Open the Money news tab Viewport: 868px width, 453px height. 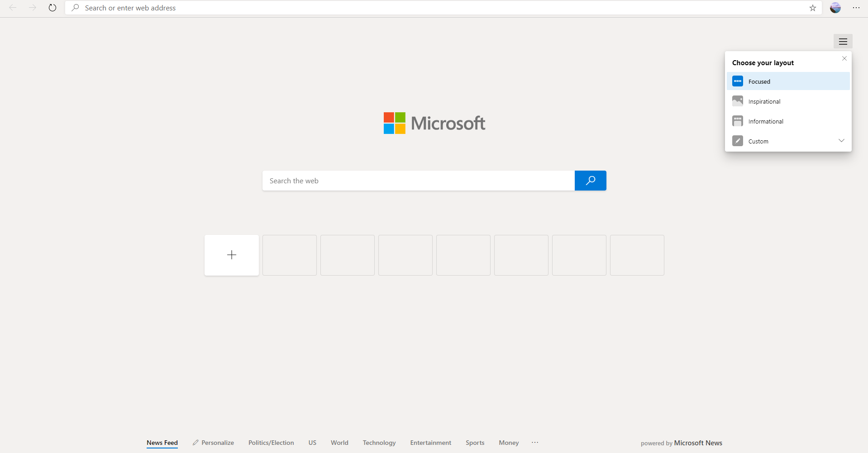509,443
